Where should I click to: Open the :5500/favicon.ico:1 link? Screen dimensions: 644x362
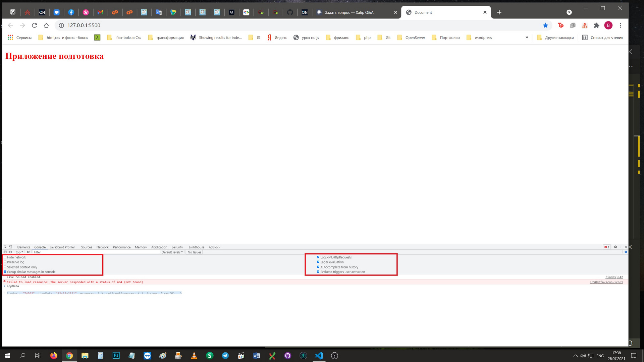click(606, 282)
